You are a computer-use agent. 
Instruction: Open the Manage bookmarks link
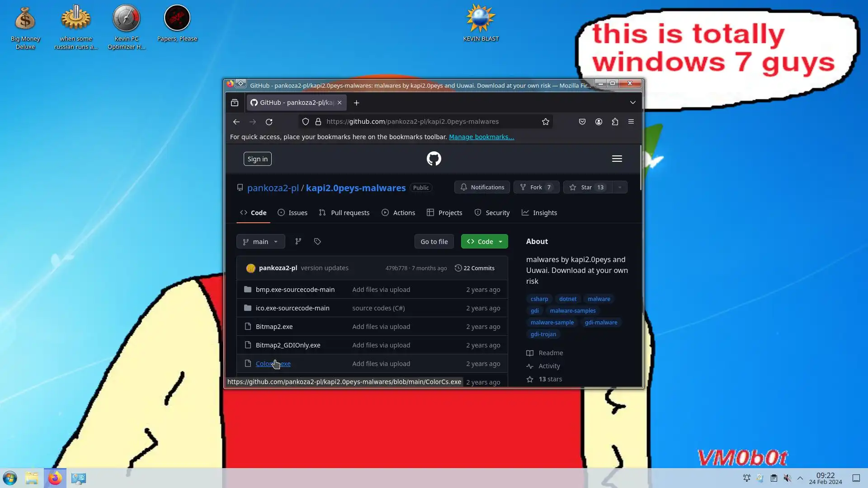(x=481, y=137)
